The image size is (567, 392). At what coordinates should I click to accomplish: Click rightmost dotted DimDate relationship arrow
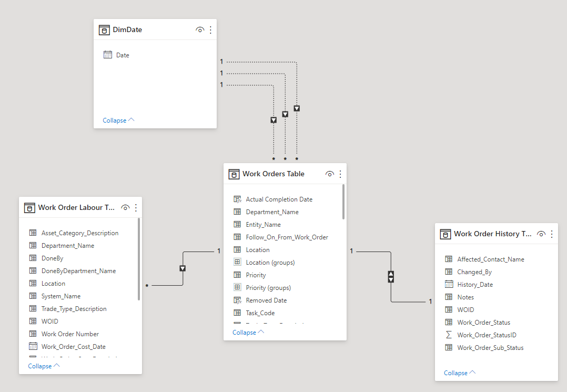(297, 108)
